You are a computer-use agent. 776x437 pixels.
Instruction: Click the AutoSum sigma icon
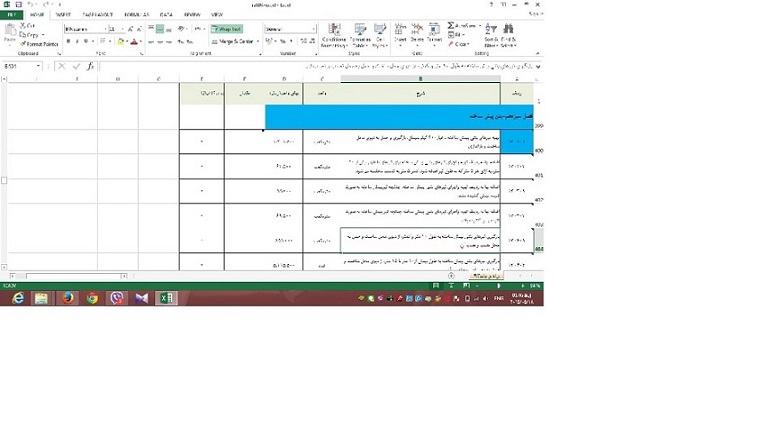point(451,25)
